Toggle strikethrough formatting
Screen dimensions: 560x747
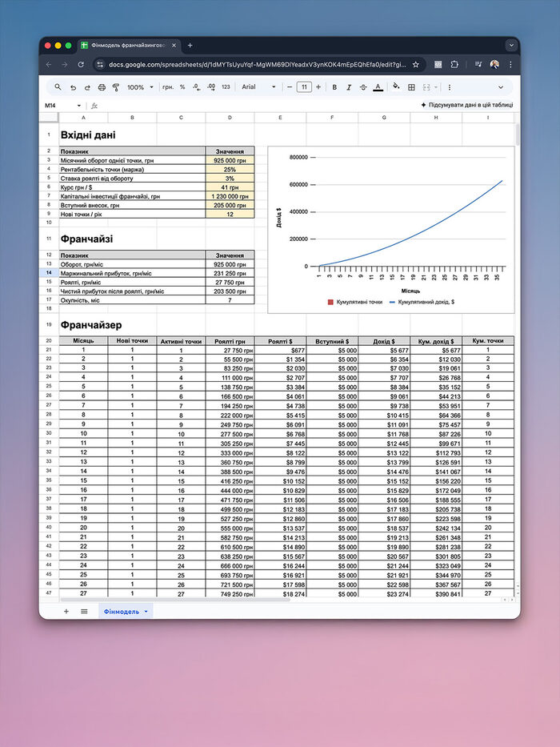363,87
